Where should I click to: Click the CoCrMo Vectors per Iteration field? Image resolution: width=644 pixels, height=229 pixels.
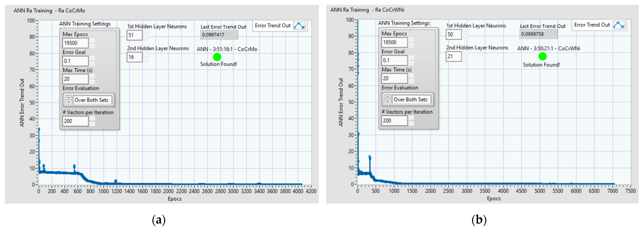coord(75,121)
